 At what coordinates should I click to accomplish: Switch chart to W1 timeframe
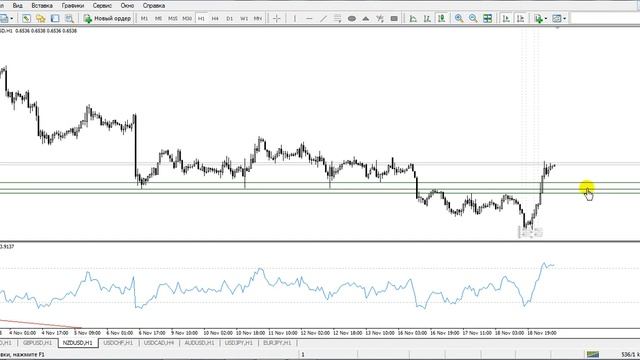[244, 18]
